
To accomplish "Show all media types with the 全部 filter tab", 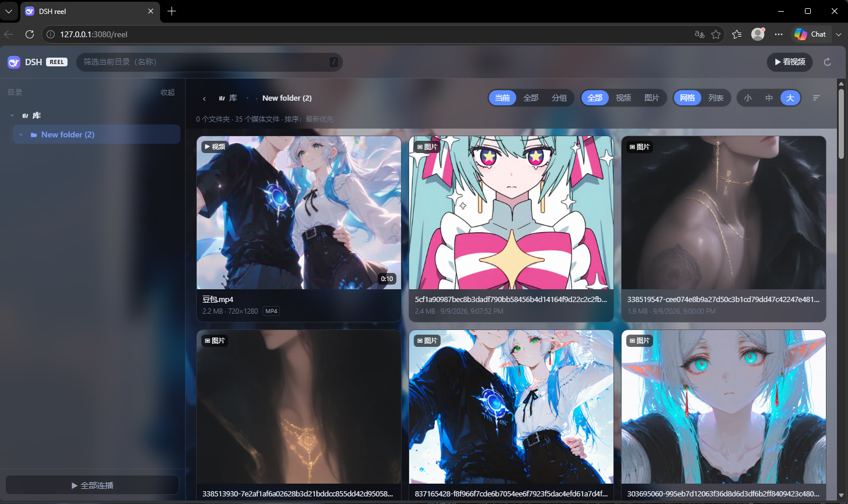I will [595, 98].
